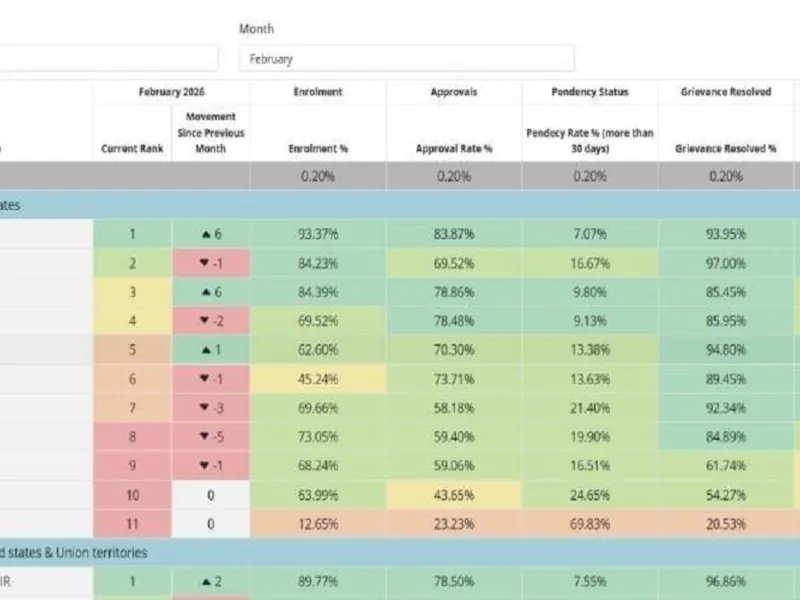Click the down arrow in rank 2 movement cell
Image resolution: width=800 pixels, height=600 pixels.
coord(205,263)
